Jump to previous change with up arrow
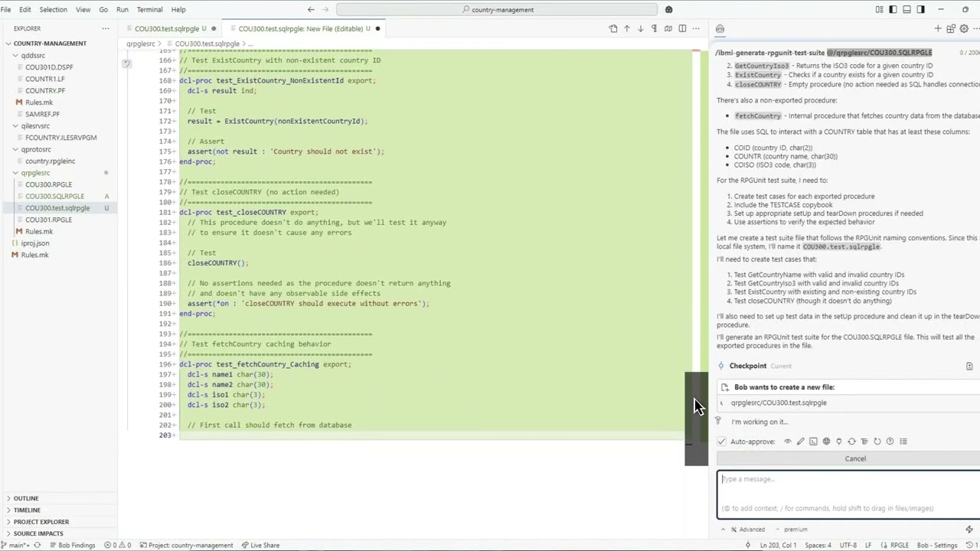The height and width of the screenshot is (551, 980). pyautogui.click(x=626, y=28)
